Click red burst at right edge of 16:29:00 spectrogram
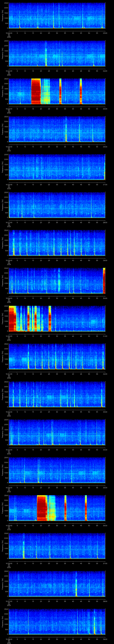Viewport: 114px width, 644px height. point(104,280)
